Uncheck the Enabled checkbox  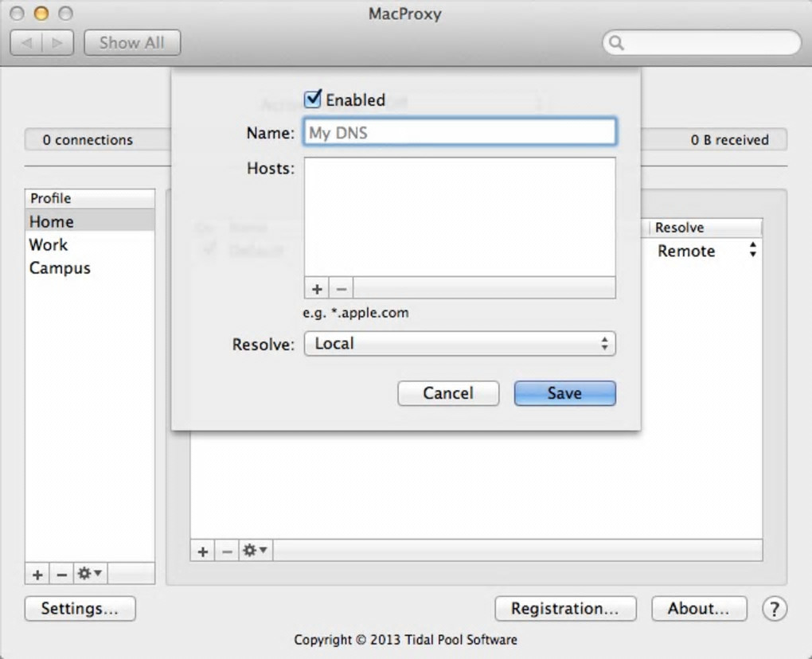[x=313, y=99]
